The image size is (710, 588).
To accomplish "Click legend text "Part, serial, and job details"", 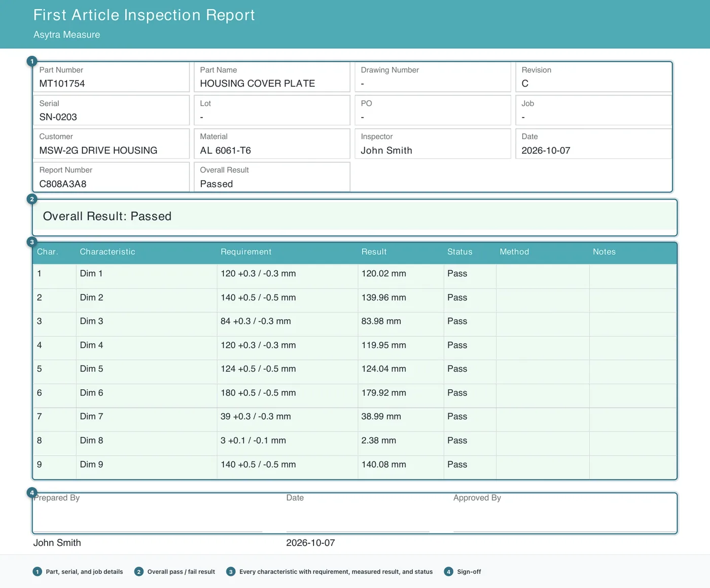I will pos(84,572).
